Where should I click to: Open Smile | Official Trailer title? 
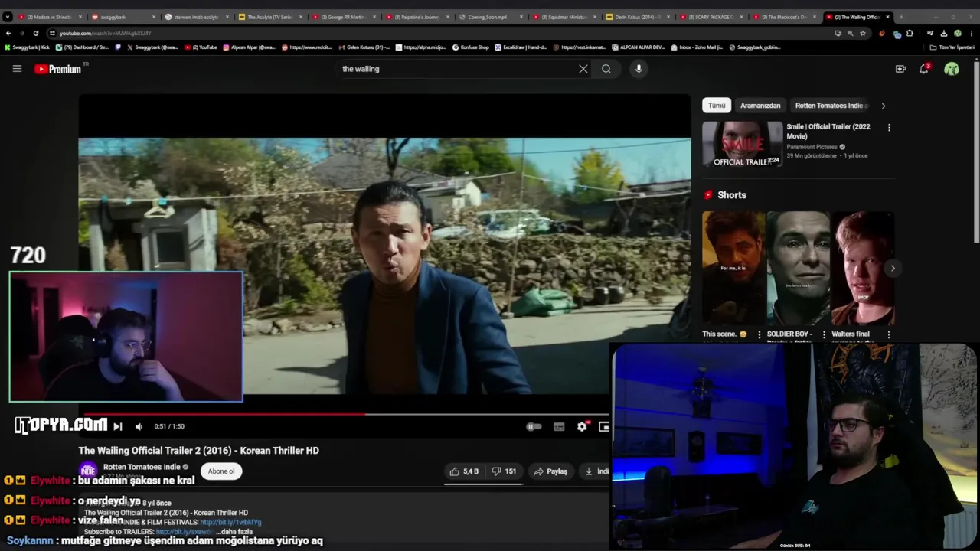pyautogui.click(x=828, y=131)
